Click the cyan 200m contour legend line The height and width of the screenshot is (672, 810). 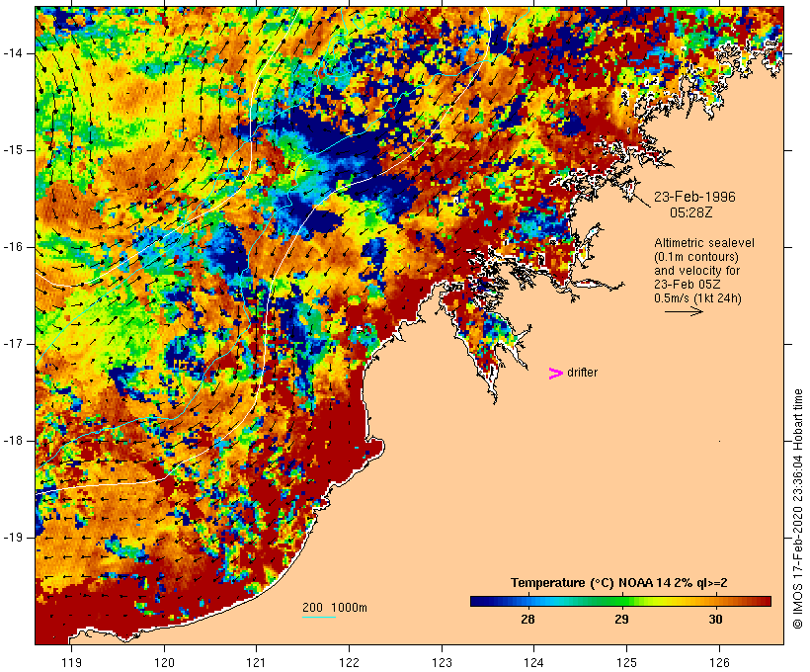319,617
